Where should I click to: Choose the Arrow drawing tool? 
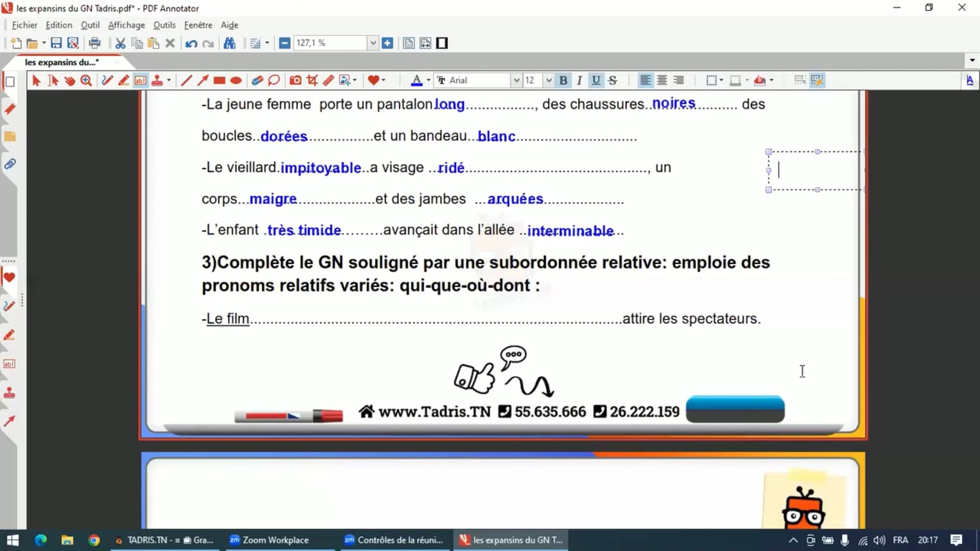coord(203,80)
